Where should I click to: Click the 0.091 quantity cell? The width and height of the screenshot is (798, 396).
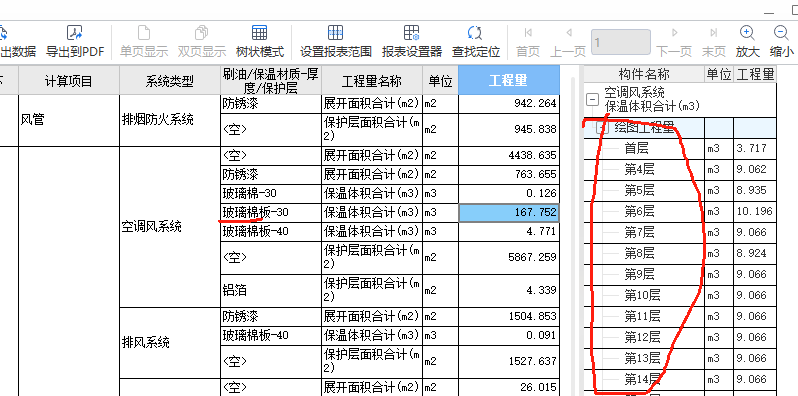coord(509,335)
